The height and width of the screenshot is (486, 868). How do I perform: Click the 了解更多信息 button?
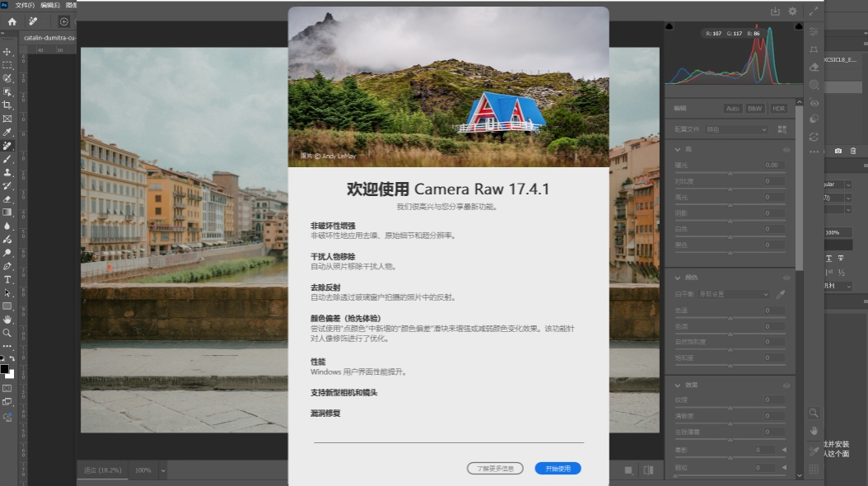(495, 469)
